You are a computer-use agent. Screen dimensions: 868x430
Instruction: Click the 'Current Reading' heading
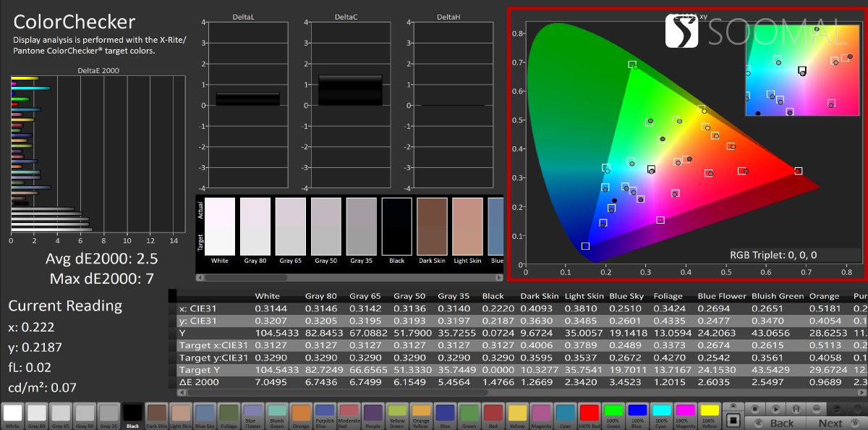[x=65, y=305]
